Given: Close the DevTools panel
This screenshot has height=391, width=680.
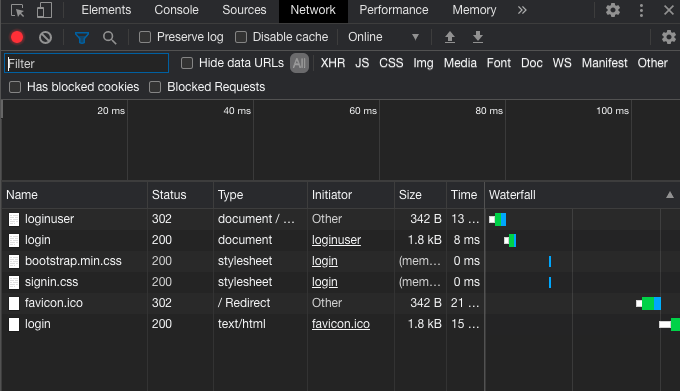Looking at the screenshot, I should coord(668,10).
